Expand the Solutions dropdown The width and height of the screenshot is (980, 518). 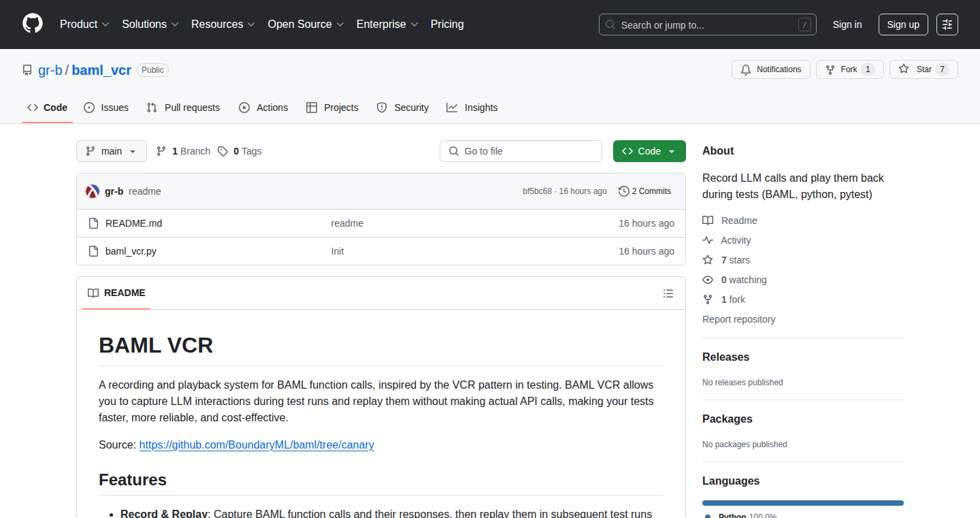tap(150, 24)
